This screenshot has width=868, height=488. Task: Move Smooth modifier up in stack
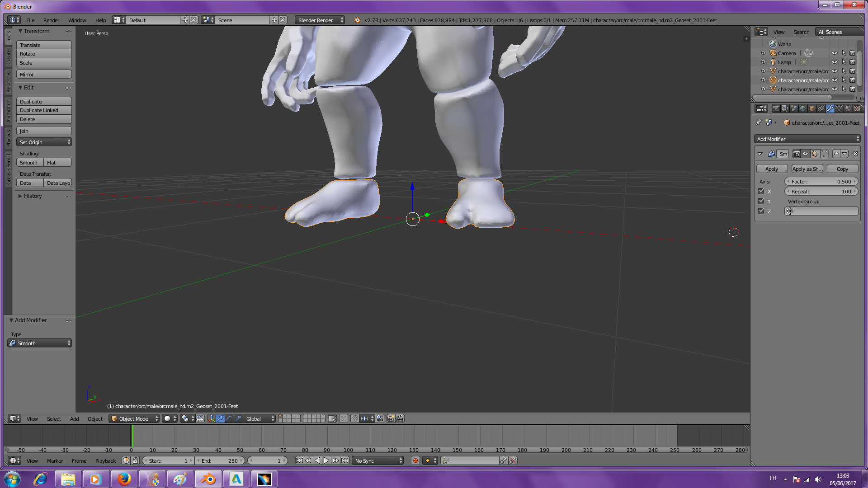836,154
